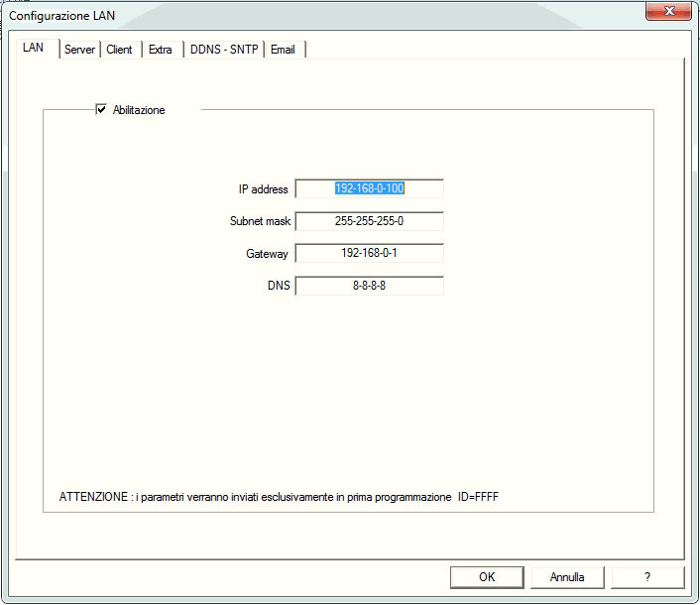Cancel with the Annulla button
This screenshot has width=700, height=605.
[x=567, y=577]
